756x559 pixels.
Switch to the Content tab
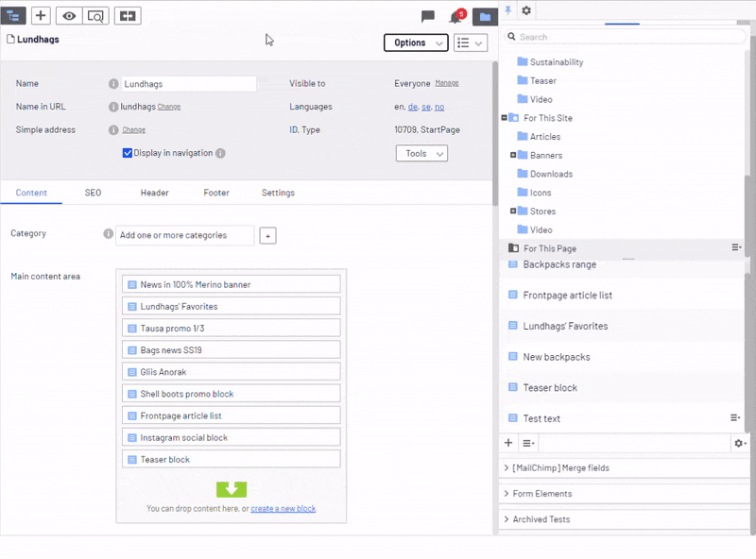tap(31, 193)
